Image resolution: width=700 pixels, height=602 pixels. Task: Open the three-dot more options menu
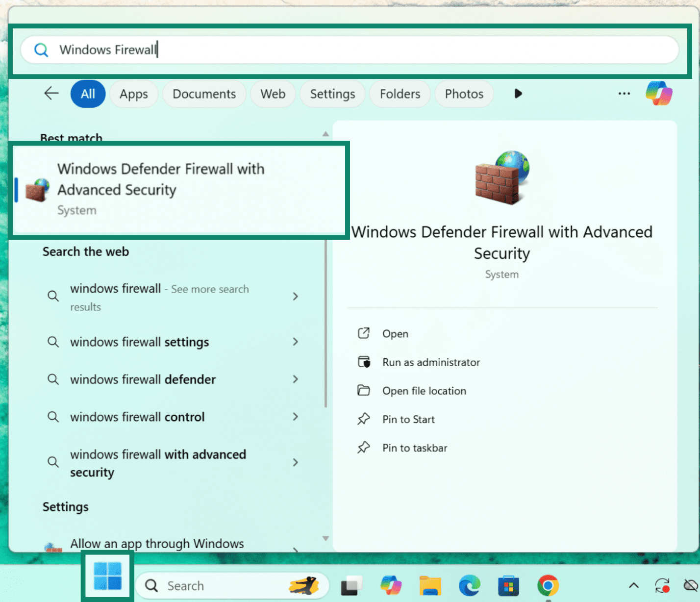point(624,93)
